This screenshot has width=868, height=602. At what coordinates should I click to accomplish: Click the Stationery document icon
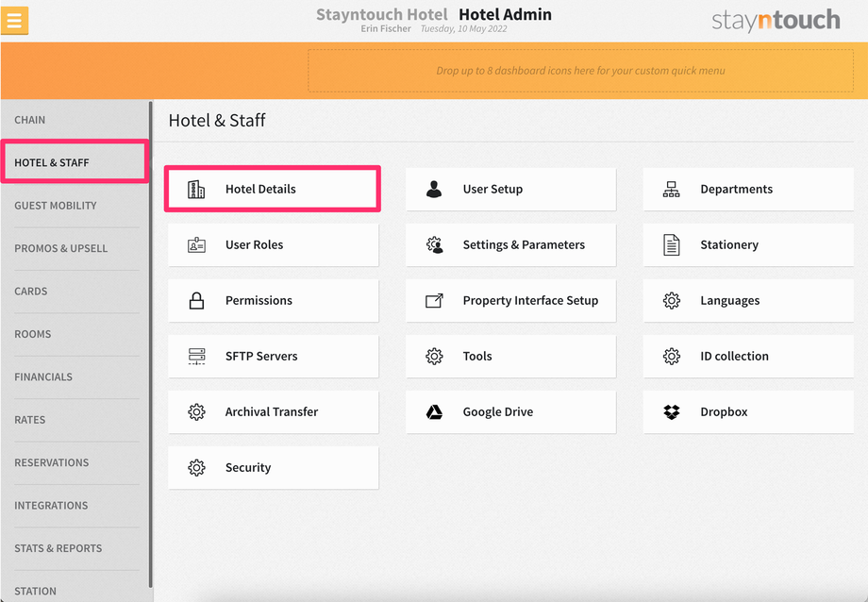[672, 244]
